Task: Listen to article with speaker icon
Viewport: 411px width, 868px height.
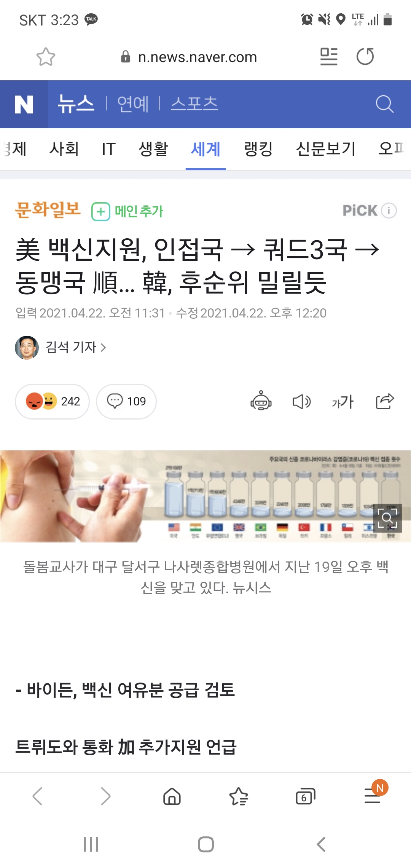Action: coord(302,402)
